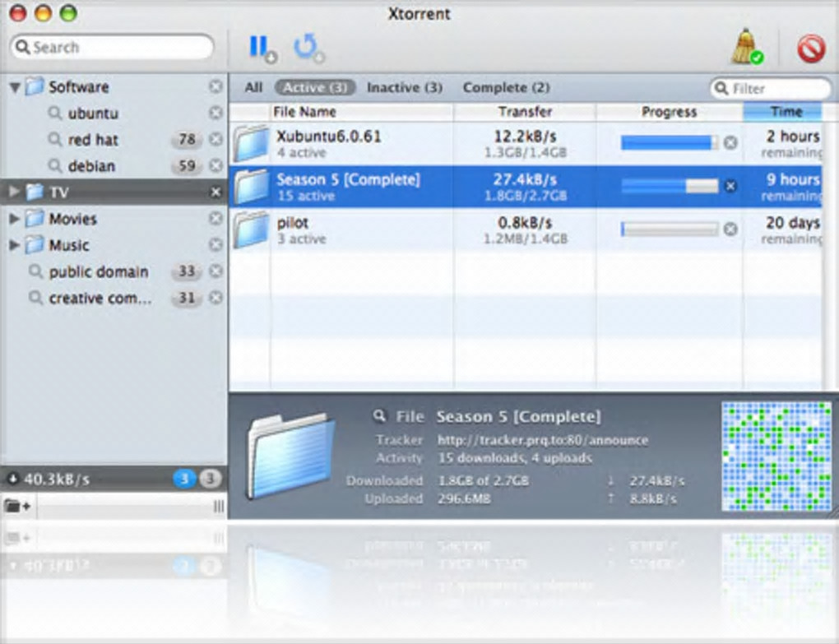Image resolution: width=839 pixels, height=644 pixels.
Task: Remove the Movies folder via its x
Action: click(x=216, y=218)
